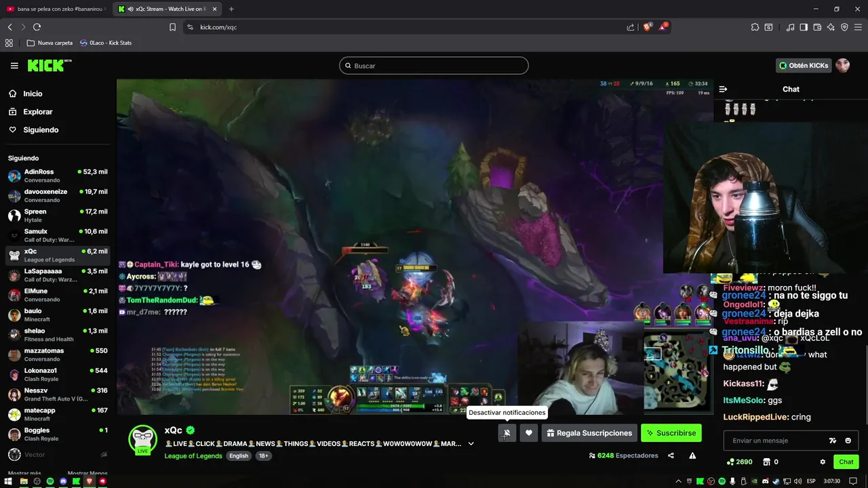Click the Obtén KICKs button
Viewport: 868px width, 488px height.
click(x=804, y=66)
